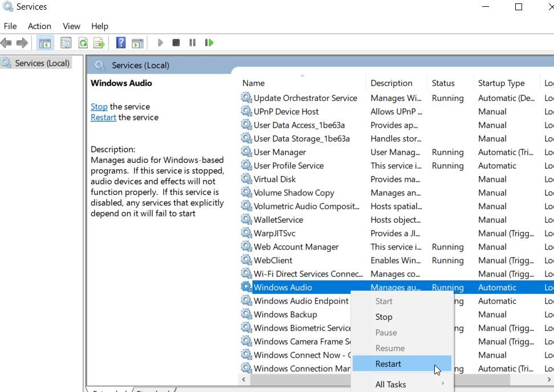Open the Help menu
Screen dimensions: 554x392
[100, 26]
